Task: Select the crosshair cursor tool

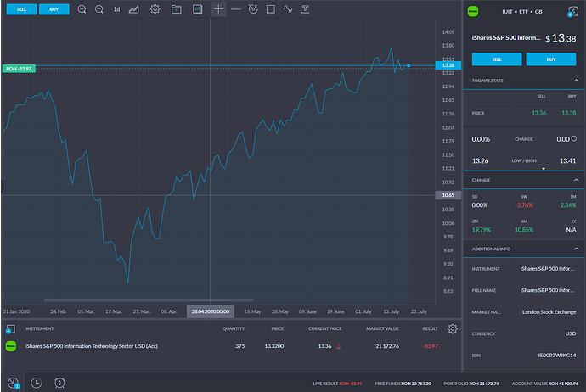Action: click(218, 9)
